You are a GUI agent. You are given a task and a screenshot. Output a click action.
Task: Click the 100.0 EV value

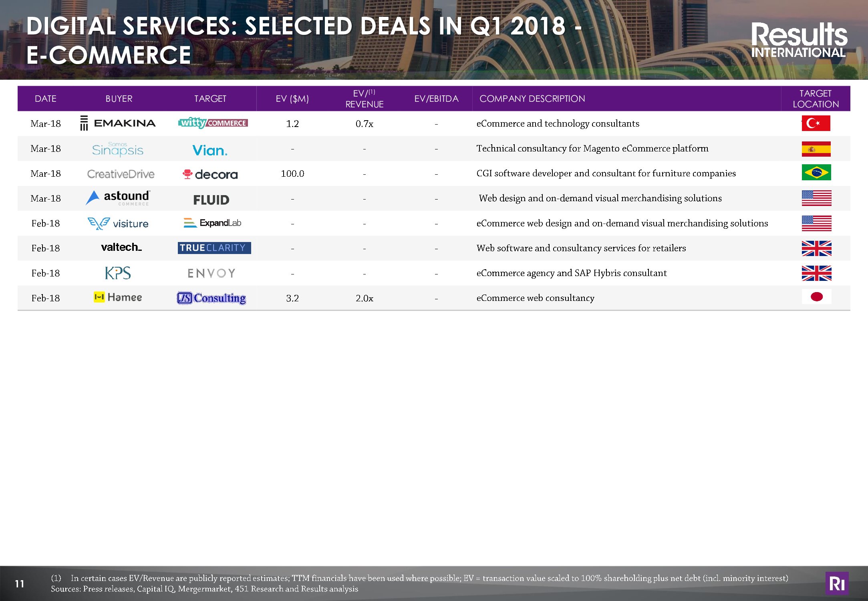pyautogui.click(x=292, y=174)
